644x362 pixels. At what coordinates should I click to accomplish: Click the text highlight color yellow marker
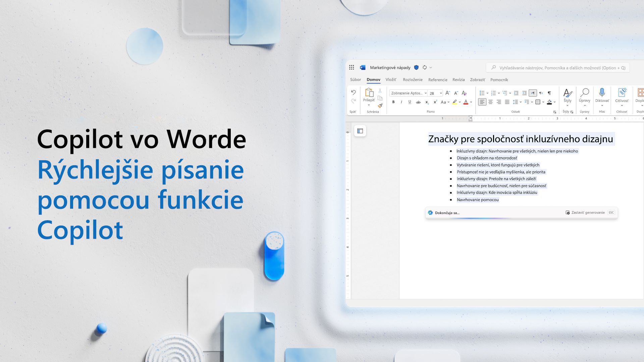point(454,102)
